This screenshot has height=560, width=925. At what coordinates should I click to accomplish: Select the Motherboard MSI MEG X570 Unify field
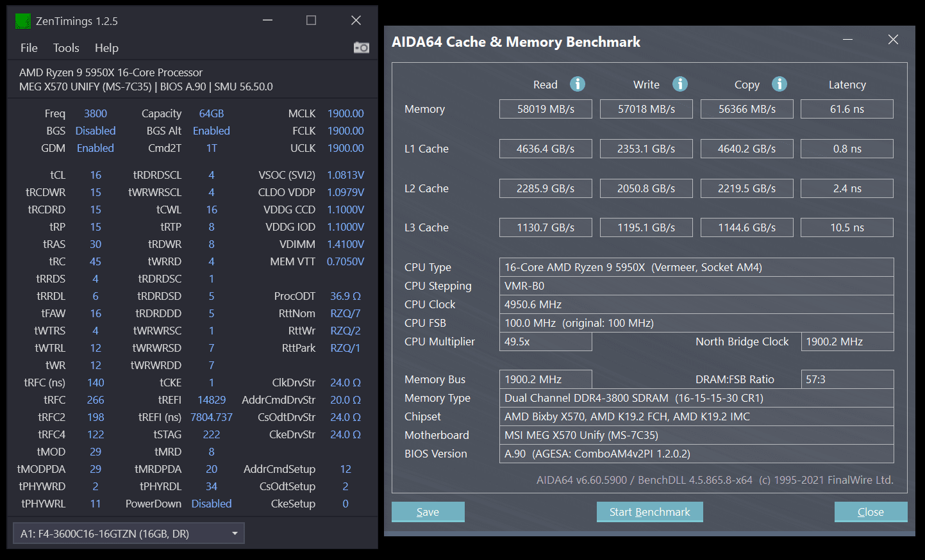pos(696,435)
